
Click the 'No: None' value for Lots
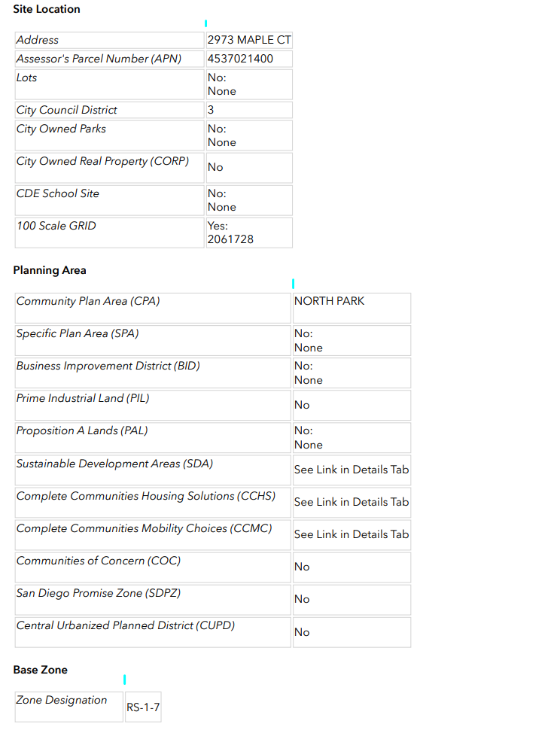click(x=222, y=84)
